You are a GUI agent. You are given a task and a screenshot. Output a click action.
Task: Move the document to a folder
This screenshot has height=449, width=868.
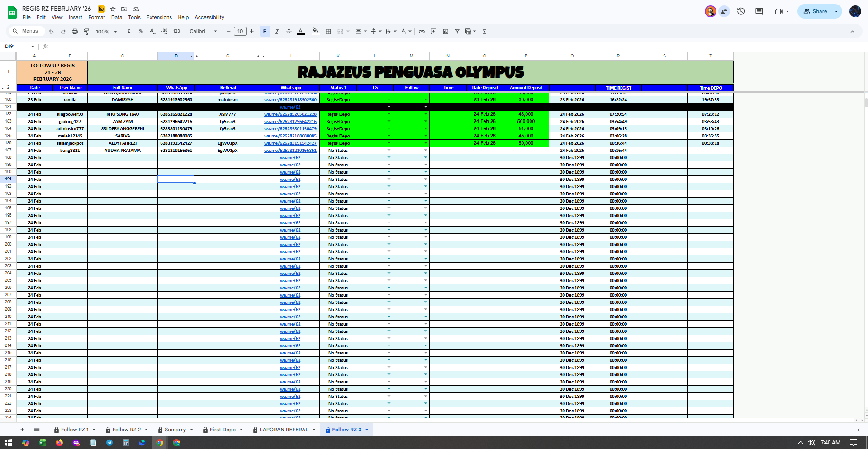click(124, 9)
